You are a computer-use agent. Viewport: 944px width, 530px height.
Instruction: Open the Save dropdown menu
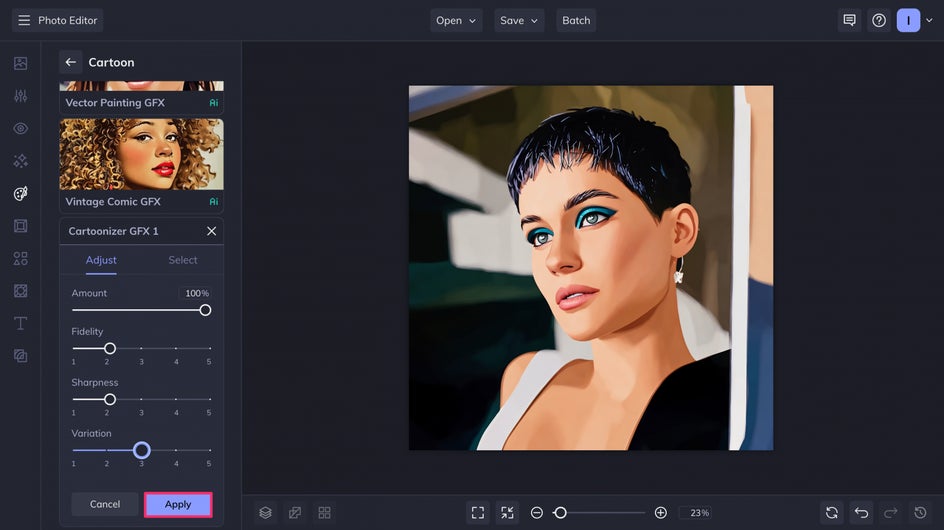point(519,20)
